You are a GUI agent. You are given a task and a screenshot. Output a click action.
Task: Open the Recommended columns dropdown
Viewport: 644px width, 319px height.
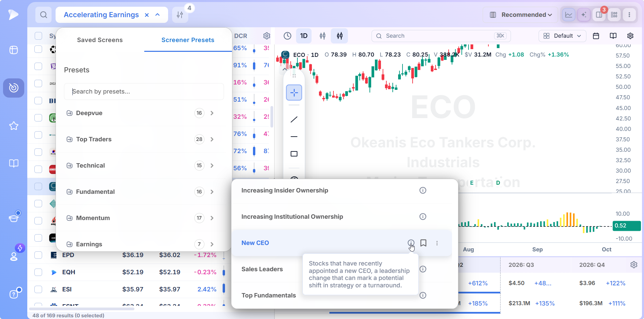point(521,15)
